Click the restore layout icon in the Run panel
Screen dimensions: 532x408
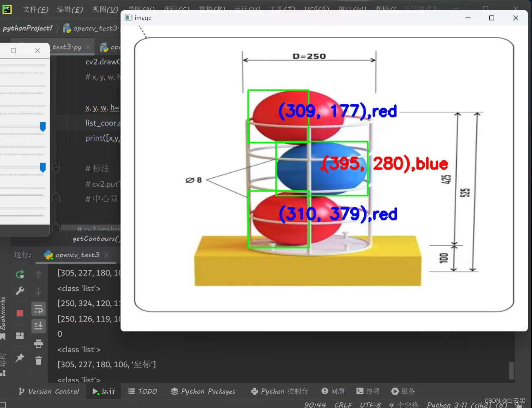pyautogui.click(x=20, y=335)
